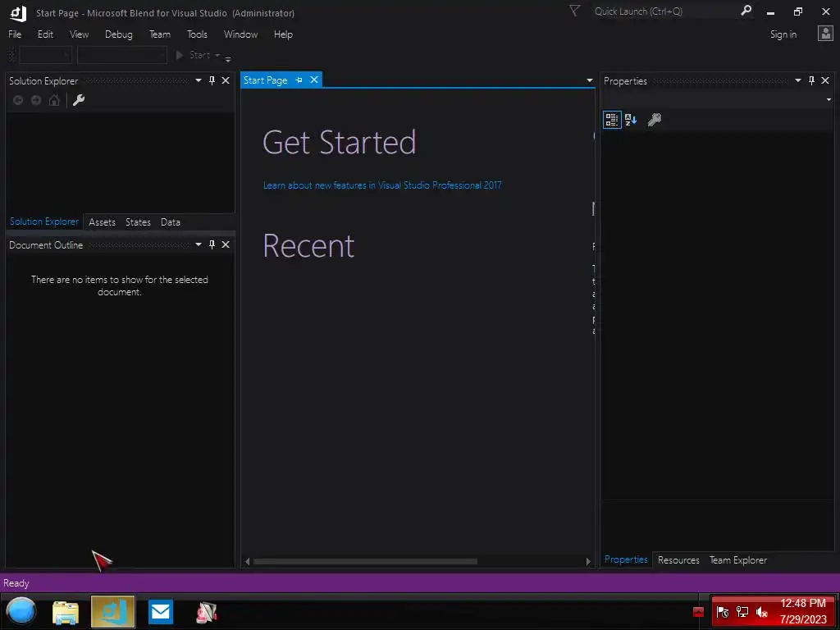Open File Explorer from the taskbar
The height and width of the screenshot is (630, 840).
click(66, 612)
